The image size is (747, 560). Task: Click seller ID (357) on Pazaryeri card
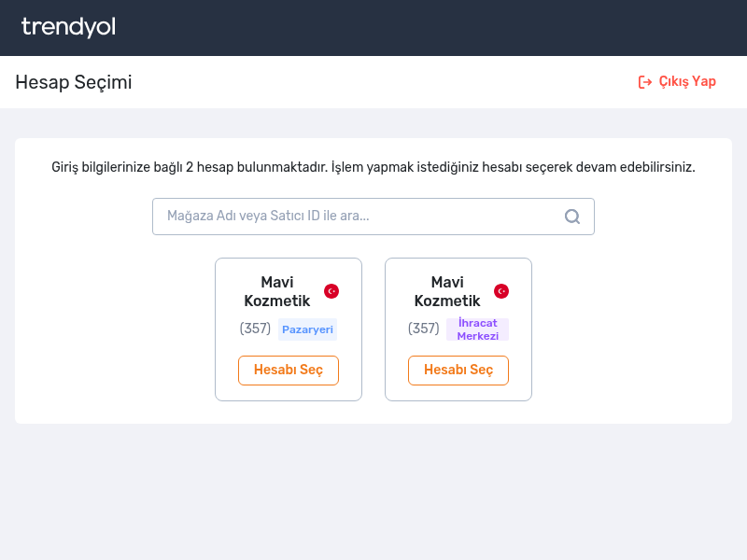click(x=255, y=329)
